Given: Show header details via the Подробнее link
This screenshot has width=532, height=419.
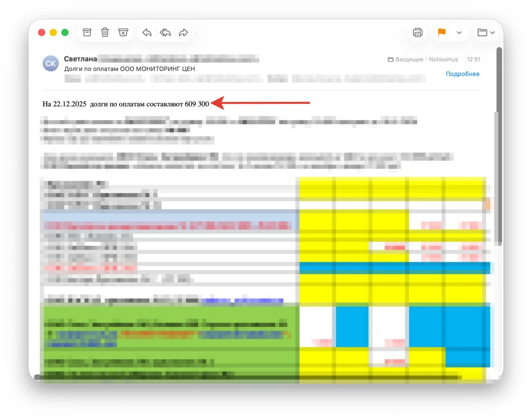Looking at the screenshot, I should tap(462, 74).
